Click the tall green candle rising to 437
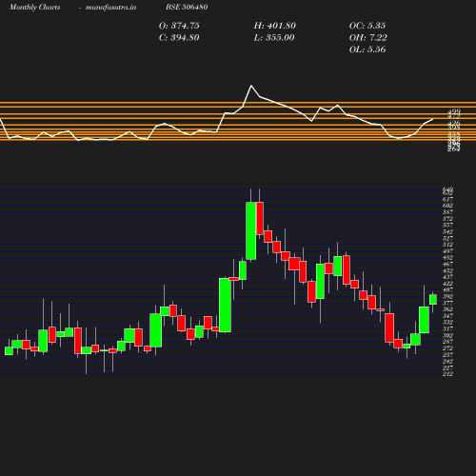The width and height of the screenshot is (476, 476). 225,306
